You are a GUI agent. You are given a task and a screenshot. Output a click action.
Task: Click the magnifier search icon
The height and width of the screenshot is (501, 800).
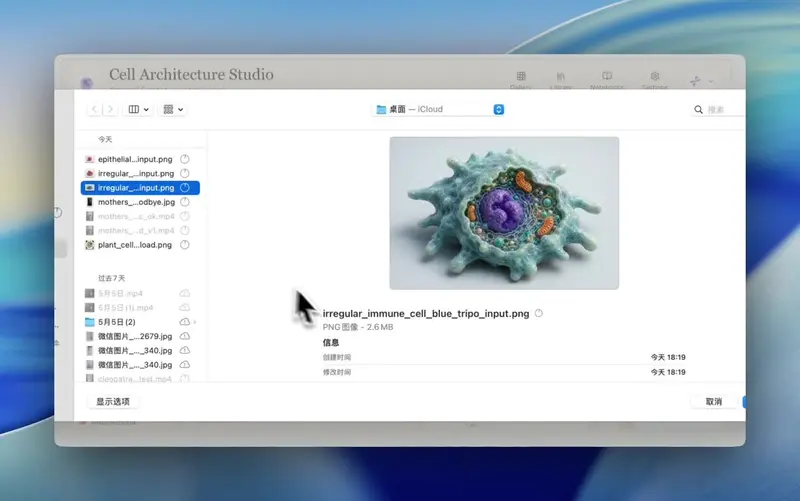(698, 110)
